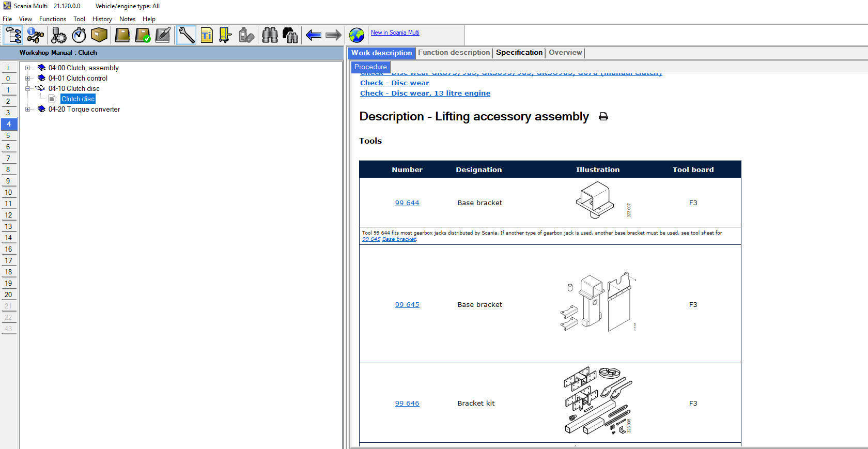Switch to the Specification tab
This screenshot has width=868, height=449.
tap(519, 53)
